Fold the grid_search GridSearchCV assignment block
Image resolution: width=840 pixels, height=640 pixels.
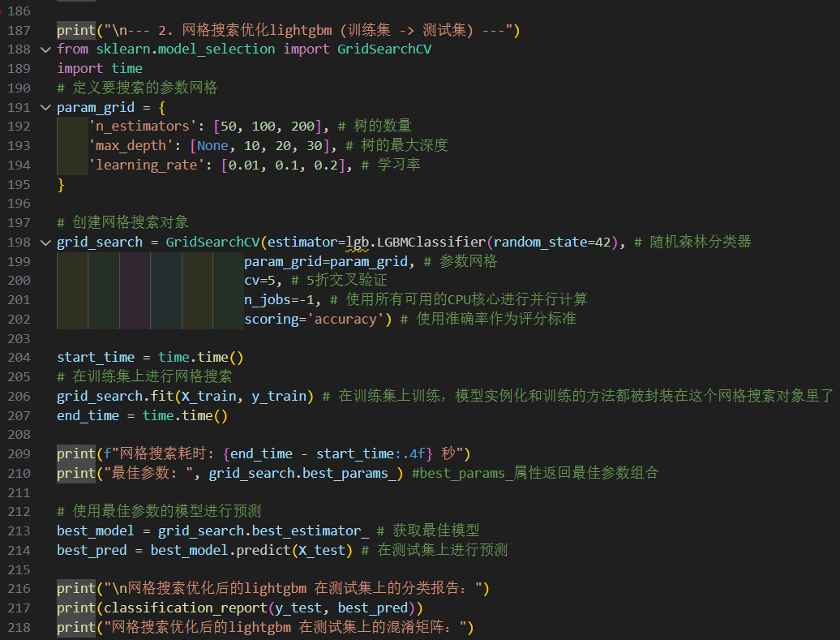(x=45, y=242)
